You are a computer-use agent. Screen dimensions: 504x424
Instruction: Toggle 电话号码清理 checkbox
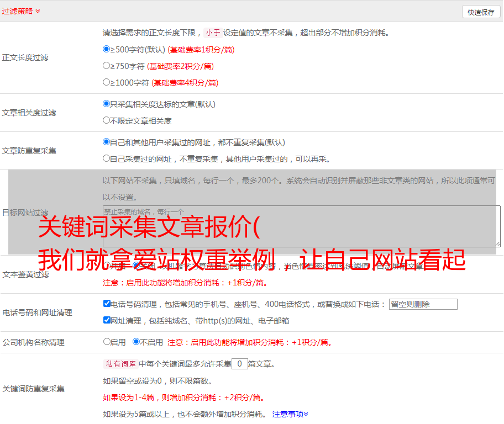click(107, 304)
